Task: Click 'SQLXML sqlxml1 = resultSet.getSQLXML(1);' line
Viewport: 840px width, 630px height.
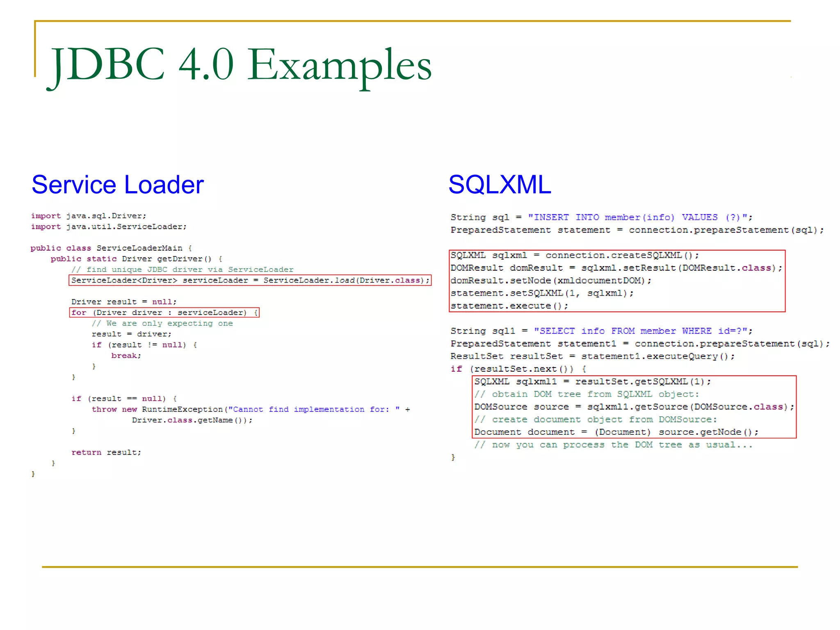Action: tap(593, 381)
